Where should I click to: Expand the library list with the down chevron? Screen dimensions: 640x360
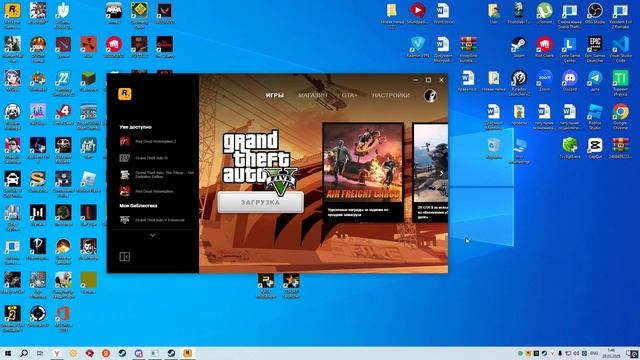click(153, 235)
